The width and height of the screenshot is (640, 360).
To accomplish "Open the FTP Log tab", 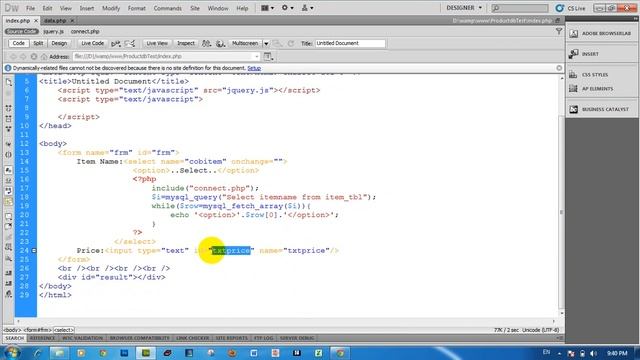I will point(263,338).
